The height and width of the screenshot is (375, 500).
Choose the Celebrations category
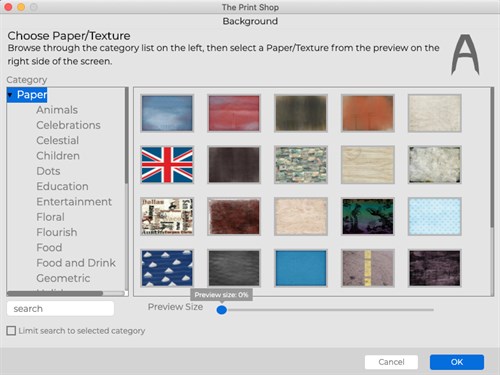[68, 125]
